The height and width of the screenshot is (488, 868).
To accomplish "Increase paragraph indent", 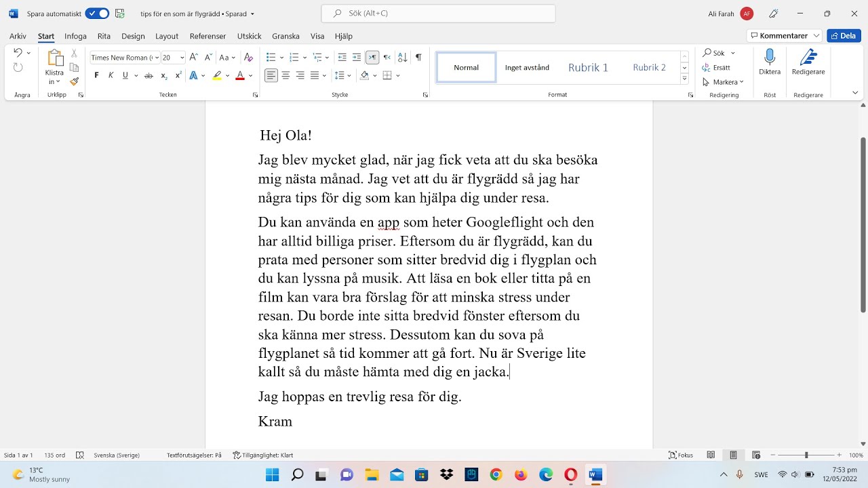I will pyautogui.click(x=357, y=58).
